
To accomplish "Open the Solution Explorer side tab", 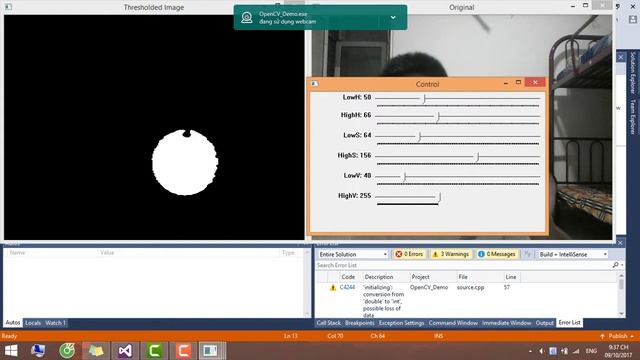I will click(633, 72).
